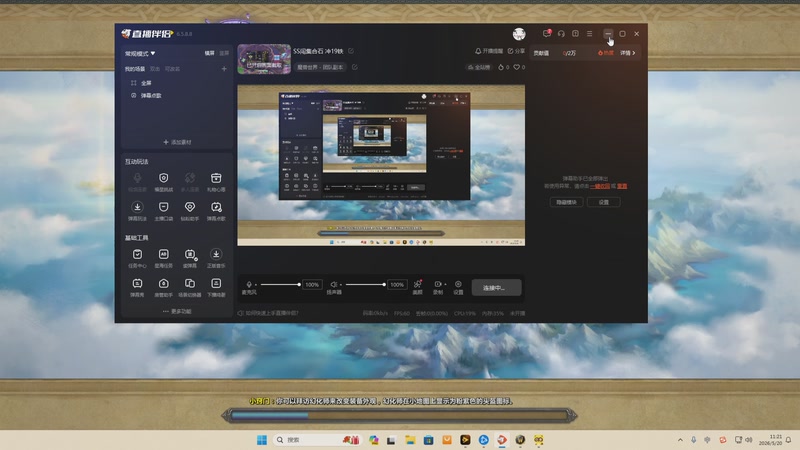
Task: Click microphone 100% value box
Action: point(312,284)
